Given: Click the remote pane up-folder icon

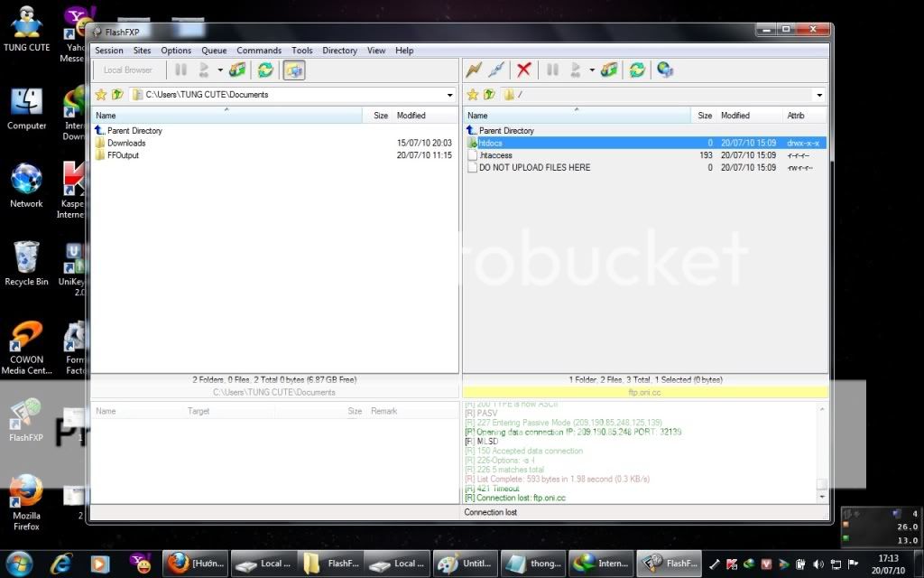Looking at the screenshot, I should tap(489, 94).
